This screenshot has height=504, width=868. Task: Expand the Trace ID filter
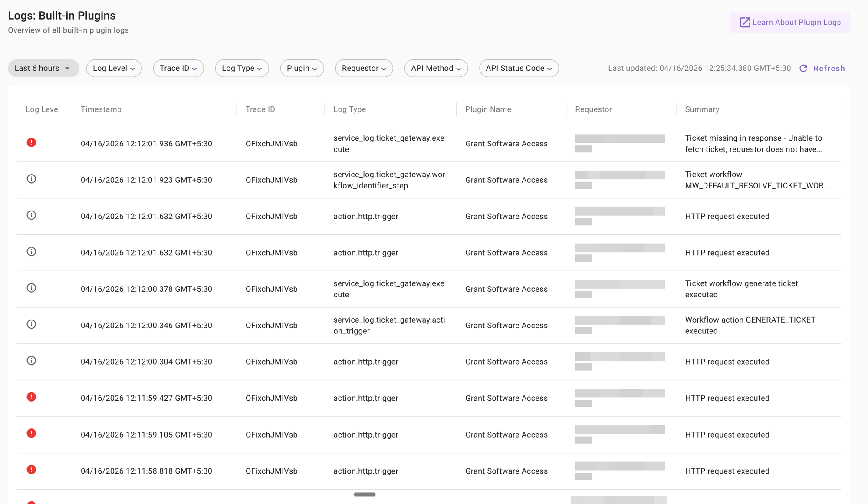(178, 68)
